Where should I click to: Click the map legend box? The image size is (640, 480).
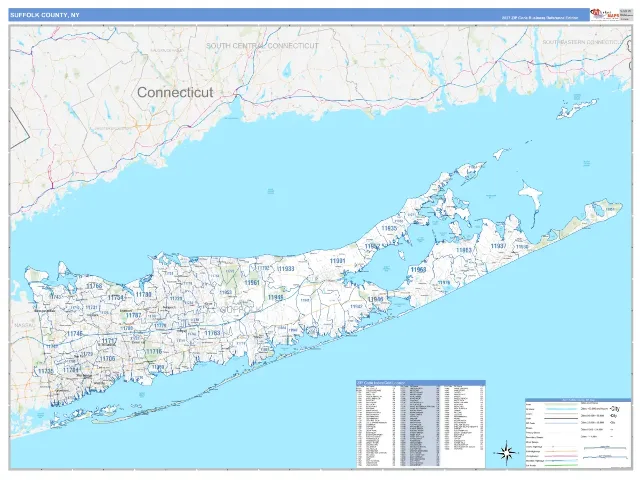coord(578,433)
